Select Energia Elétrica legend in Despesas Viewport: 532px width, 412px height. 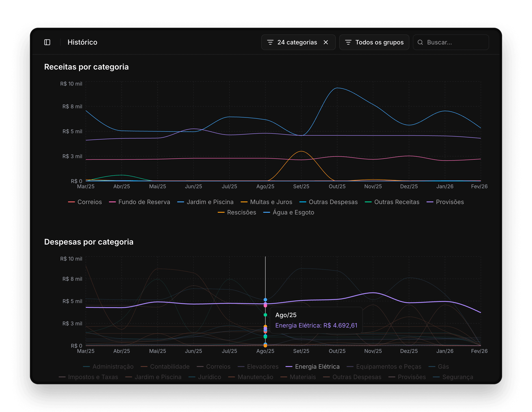click(317, 367)
